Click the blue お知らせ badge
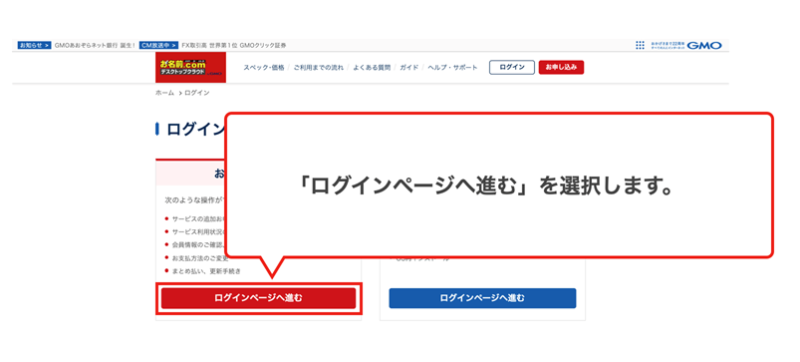The height and width of the screenshot is (362, 800). click(x=35, y=45)
